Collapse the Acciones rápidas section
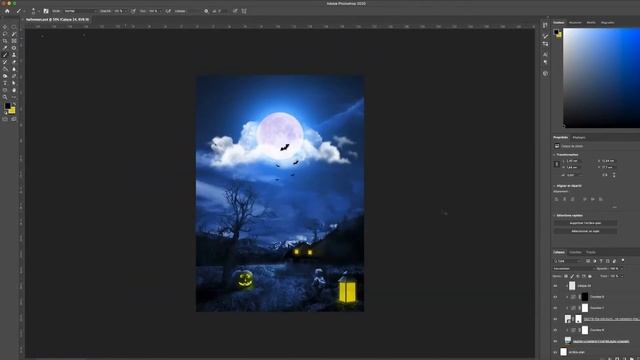This screenshot has width=640, height=360. tap(554, 216)
